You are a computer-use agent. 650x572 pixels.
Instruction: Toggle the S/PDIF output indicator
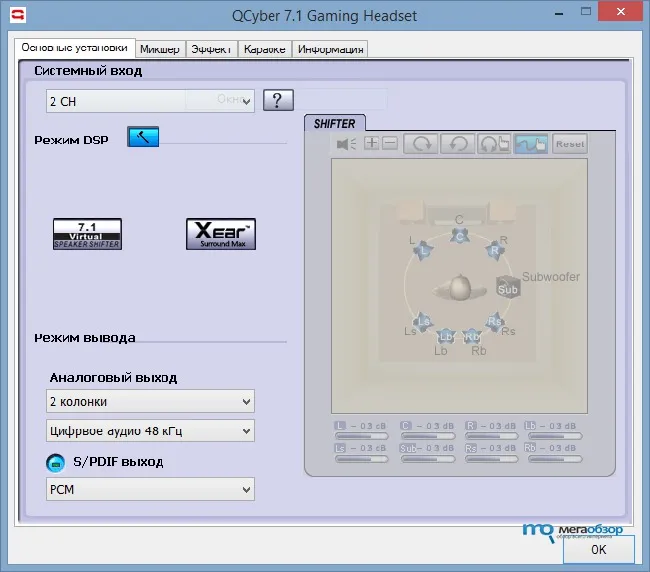point(56,462)
